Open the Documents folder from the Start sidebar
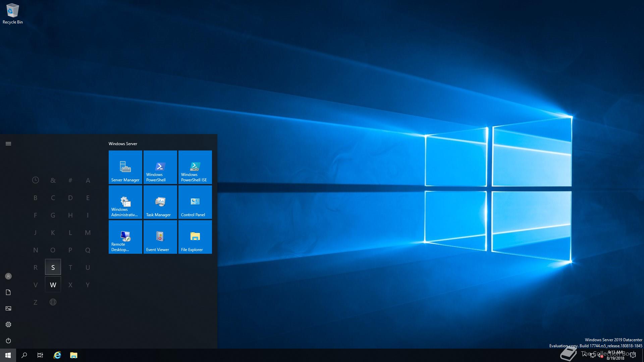 click(x=8, y=292)
